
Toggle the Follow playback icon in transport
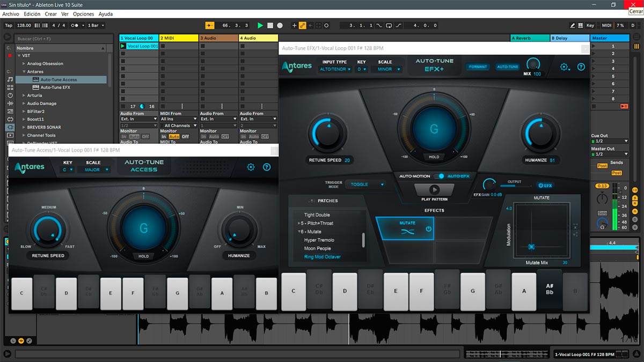pyautogui.click(x=210, y=25)
